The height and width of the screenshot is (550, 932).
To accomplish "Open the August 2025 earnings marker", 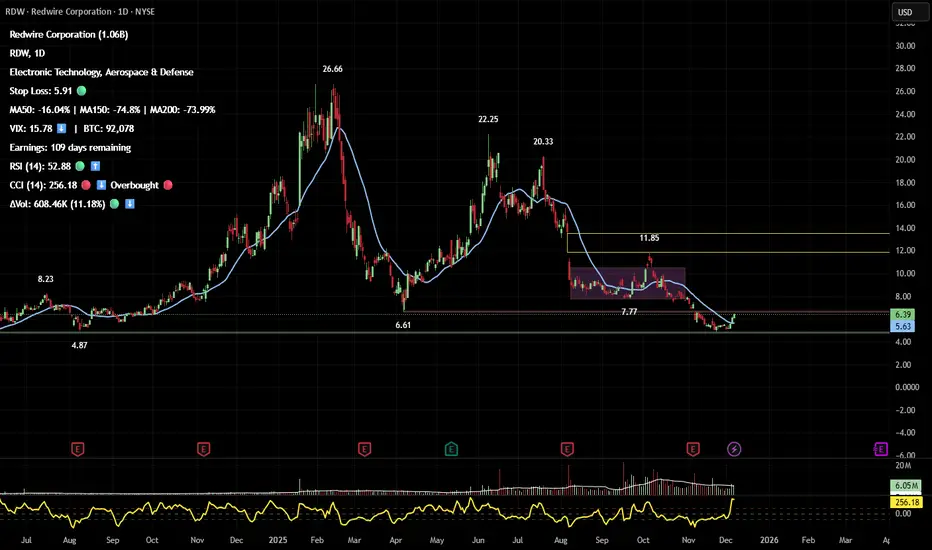I will [567, 449].
